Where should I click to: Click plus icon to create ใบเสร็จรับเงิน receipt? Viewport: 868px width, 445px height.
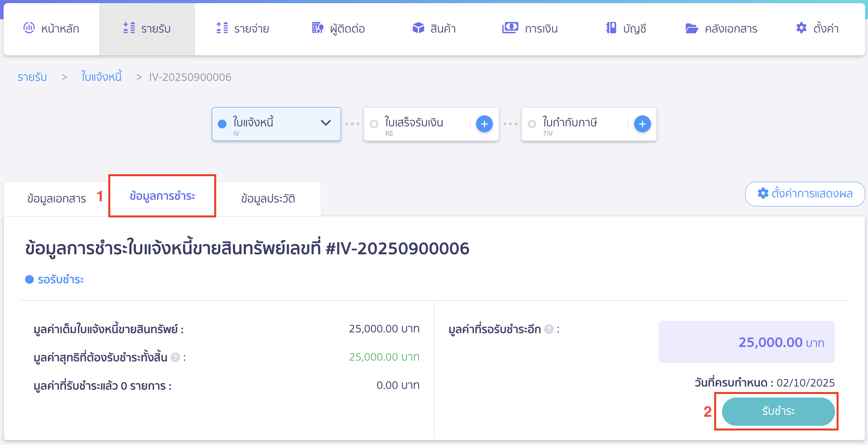coord(484,124)
